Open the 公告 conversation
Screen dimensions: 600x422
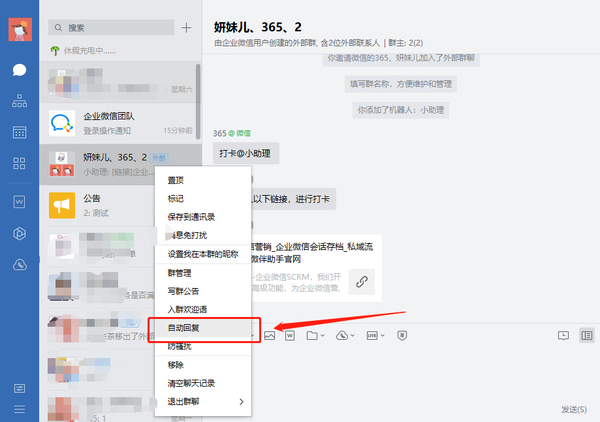[98, 205]
